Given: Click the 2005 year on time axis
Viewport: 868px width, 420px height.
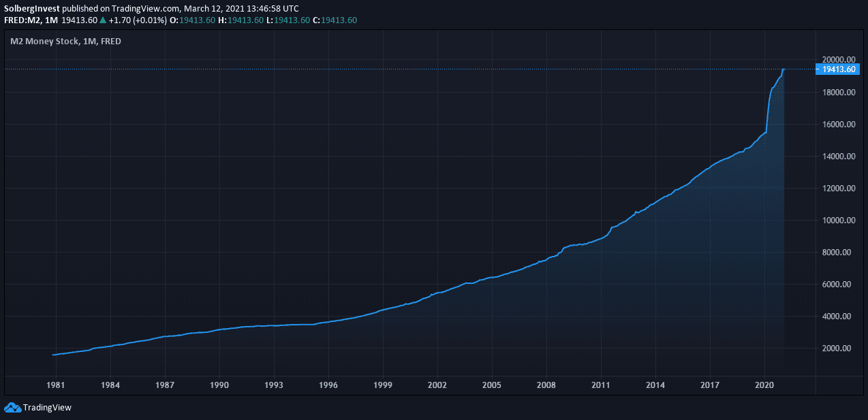Looking at the screenshot, I should [492, 385].
